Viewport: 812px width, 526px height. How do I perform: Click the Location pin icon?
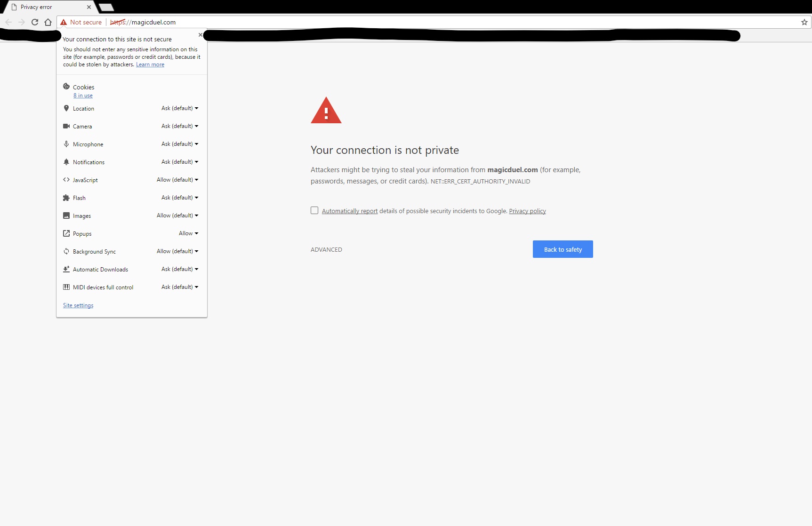coord(66,108)
